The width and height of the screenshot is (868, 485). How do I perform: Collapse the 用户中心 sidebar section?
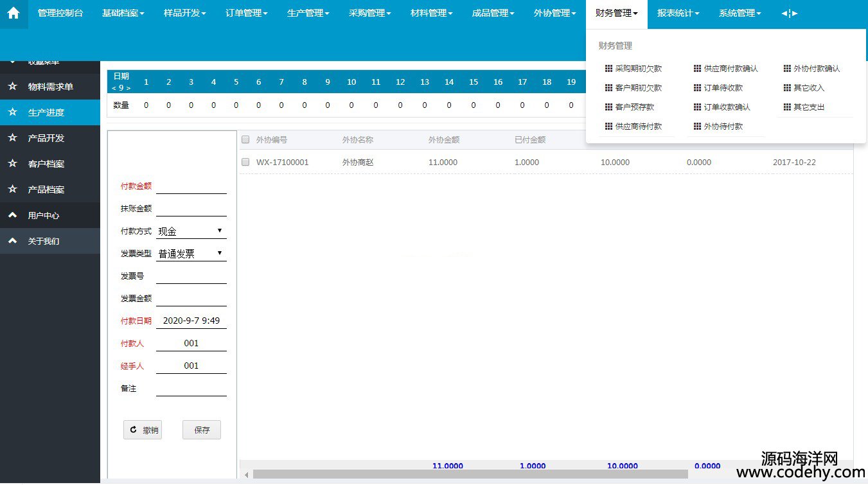(50, 215)
